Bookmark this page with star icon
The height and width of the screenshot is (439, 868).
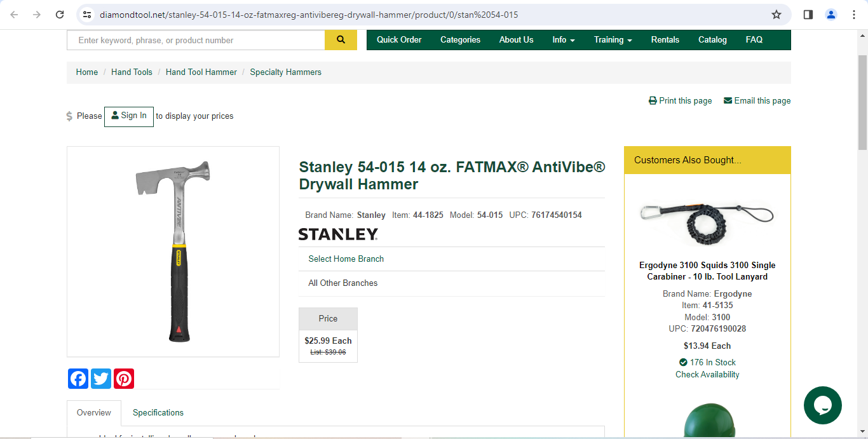[776, 15]
